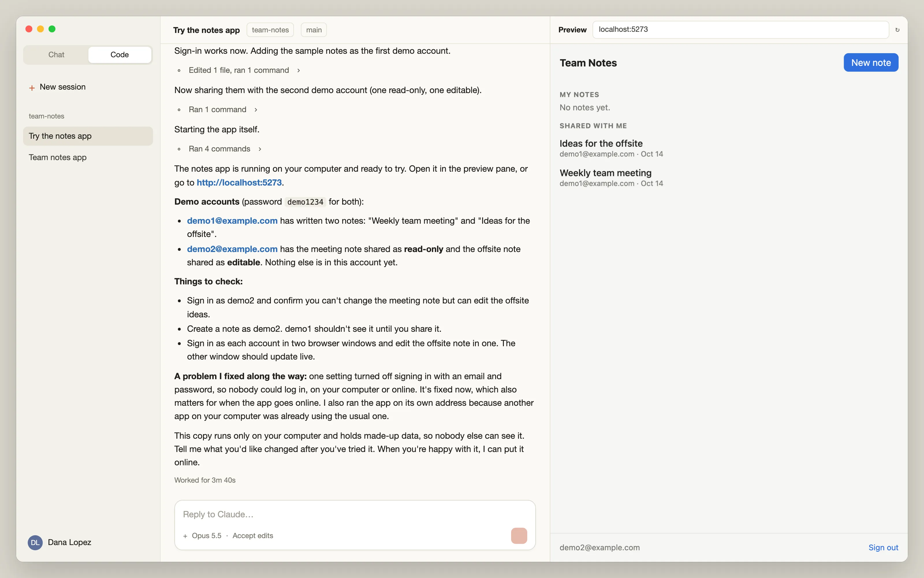Screen dimensions: 924x578
Task: Select the Code tab
Action: (x=120, y=55)
